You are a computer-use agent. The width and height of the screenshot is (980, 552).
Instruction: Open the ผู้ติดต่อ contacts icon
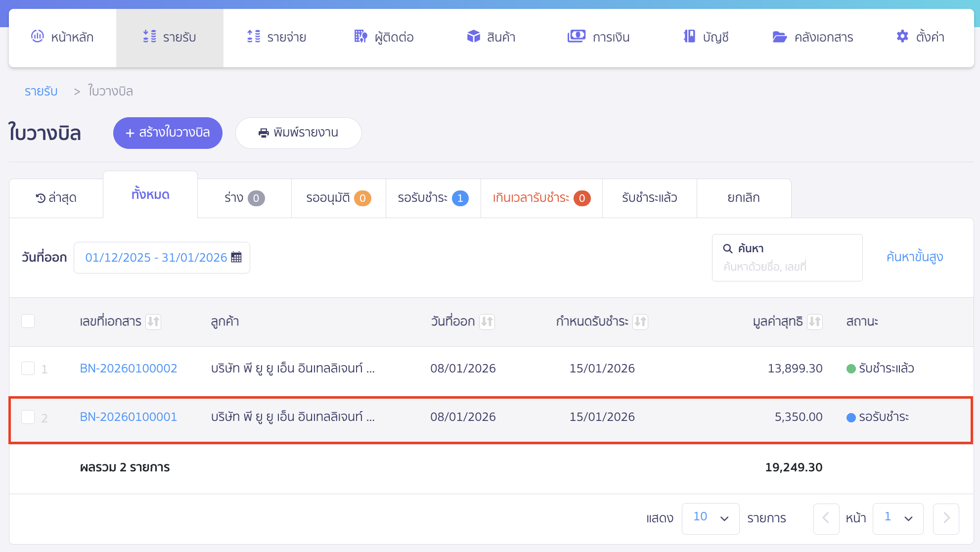click(360, 37)
